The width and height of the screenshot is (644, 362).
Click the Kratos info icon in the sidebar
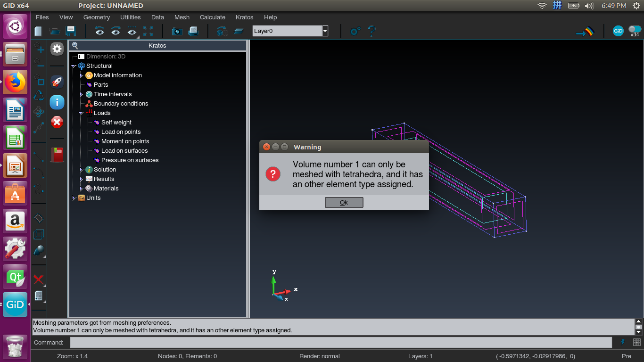coord(57,102)
